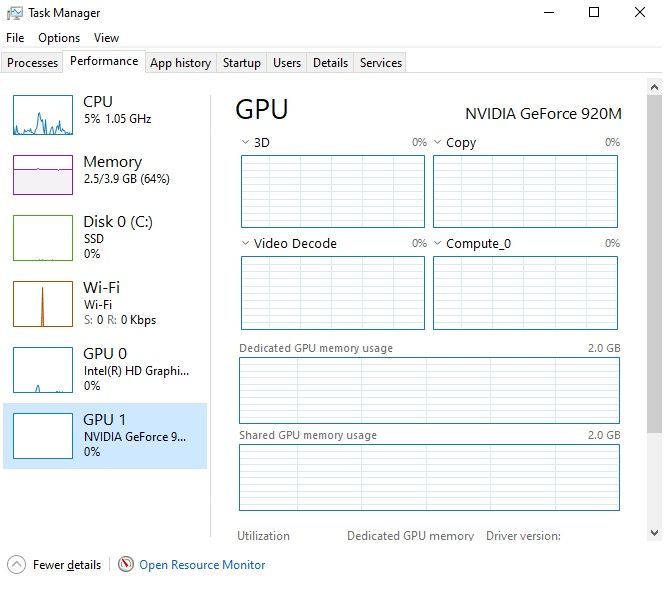Select GPU 1 NVIDIA GeForce entry
Image resolution: width=664 pixels, height=592 pixels.
tap(105, 436)
